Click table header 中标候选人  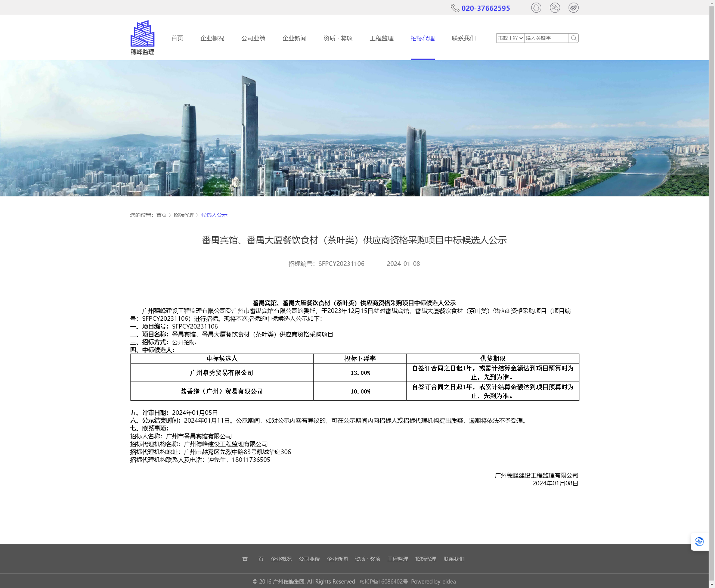click(222, 358)
